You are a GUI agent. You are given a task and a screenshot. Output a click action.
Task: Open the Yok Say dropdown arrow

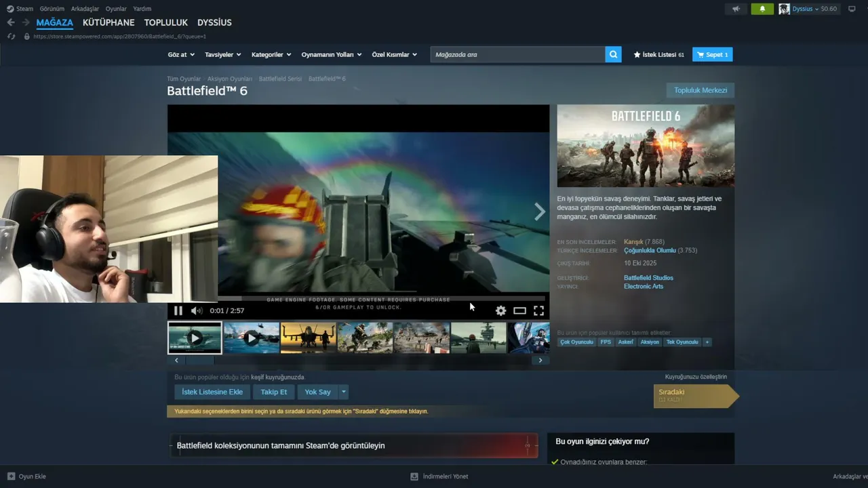click(344, 392)
